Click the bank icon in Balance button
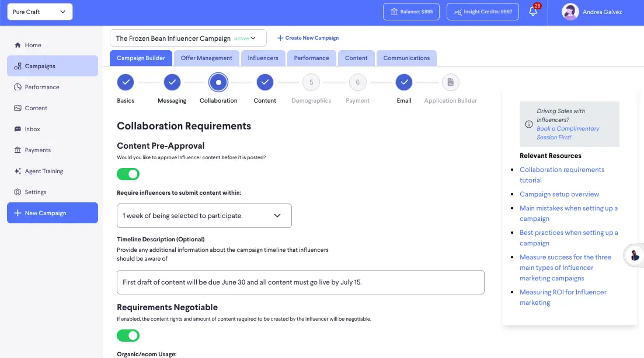 click(394, 12)
